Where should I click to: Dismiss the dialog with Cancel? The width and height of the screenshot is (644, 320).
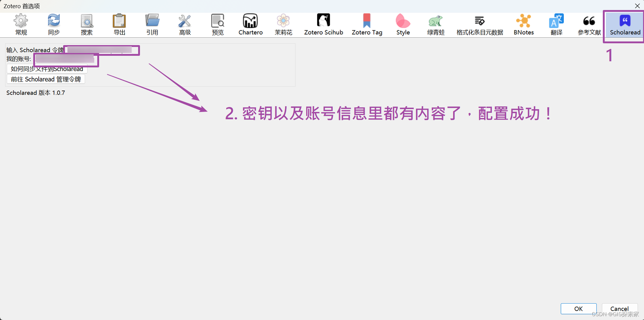(x=620, y=309)
